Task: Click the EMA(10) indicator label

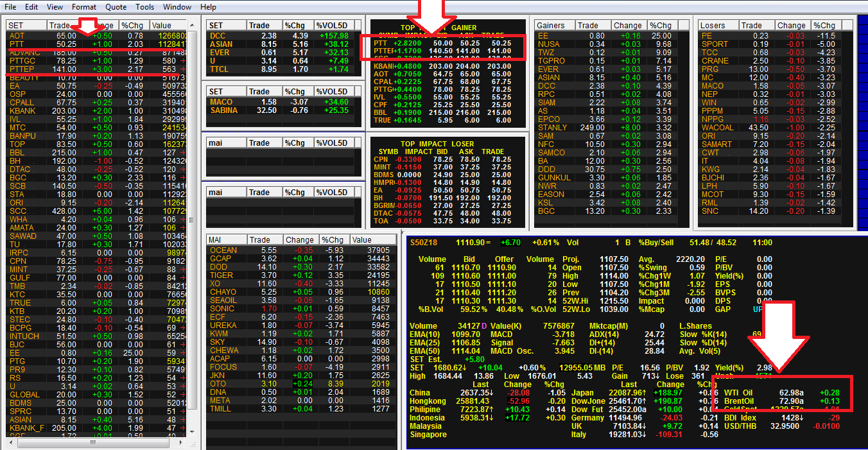Action: 424,334
